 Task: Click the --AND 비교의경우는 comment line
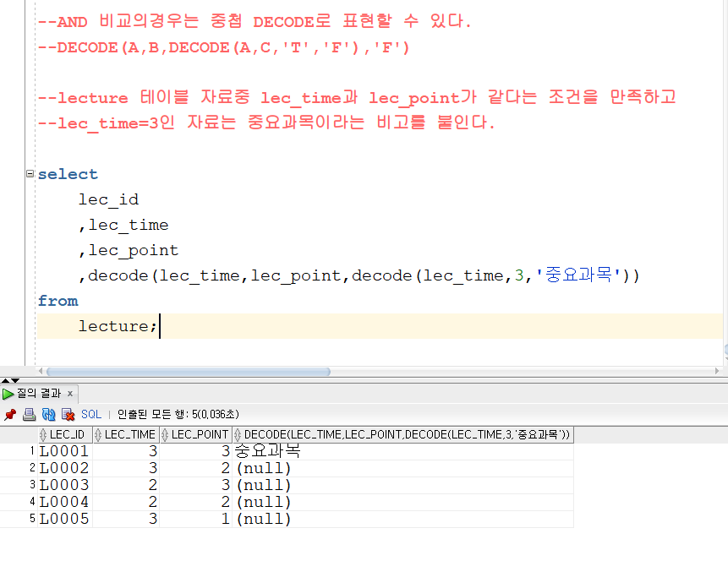[x=254, y=21]
